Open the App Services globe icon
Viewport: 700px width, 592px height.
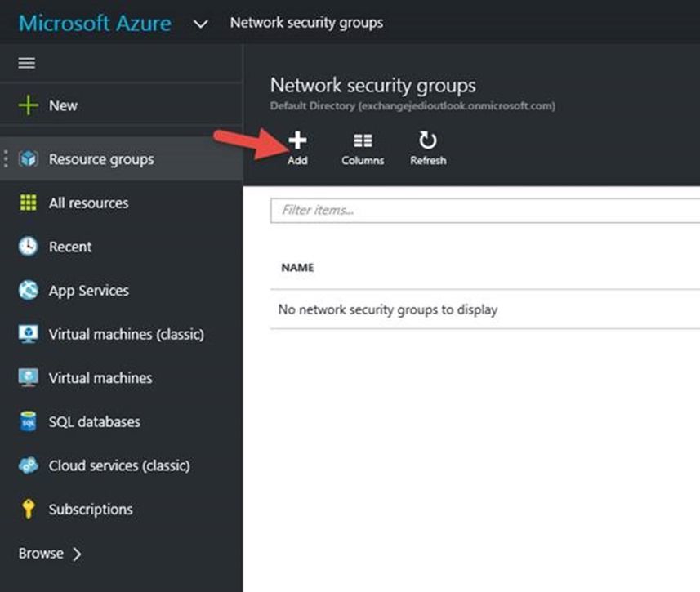point(29,291)
